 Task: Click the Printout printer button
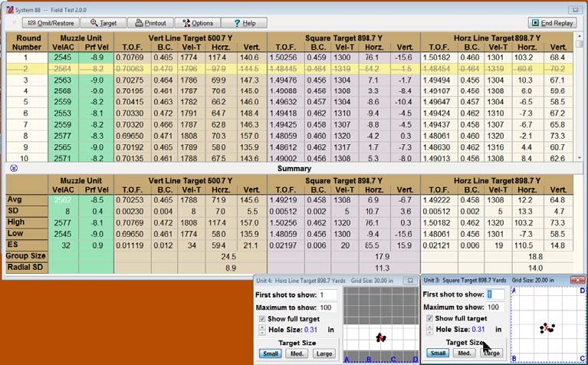[149, 23]
